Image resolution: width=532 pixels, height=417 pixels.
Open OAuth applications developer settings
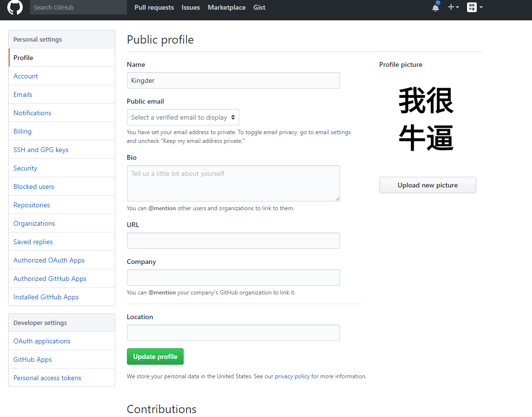click(62, 341)
